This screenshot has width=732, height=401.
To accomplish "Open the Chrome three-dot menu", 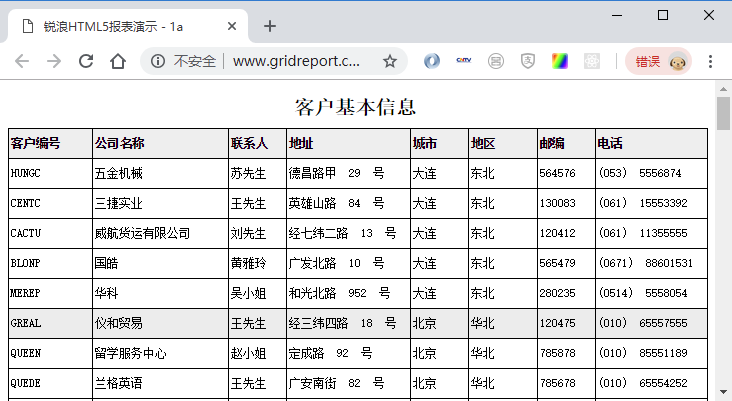I will tap(710, 61).
